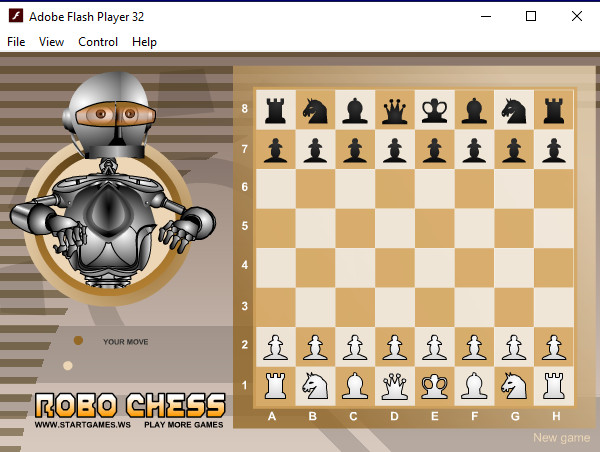The width and height of the screenshot is (600, 452).
Task: Select the black pawn on H7
Action: pos(554,150)
